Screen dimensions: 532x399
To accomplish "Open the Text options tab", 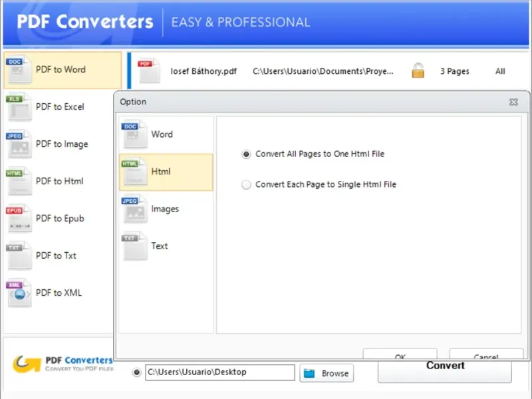I will [x=166, y=246].
